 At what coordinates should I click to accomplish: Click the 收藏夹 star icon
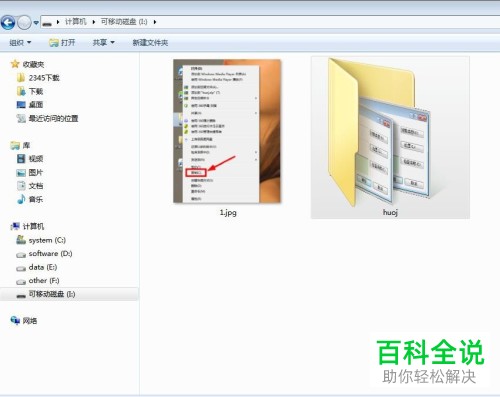point(15,64)
